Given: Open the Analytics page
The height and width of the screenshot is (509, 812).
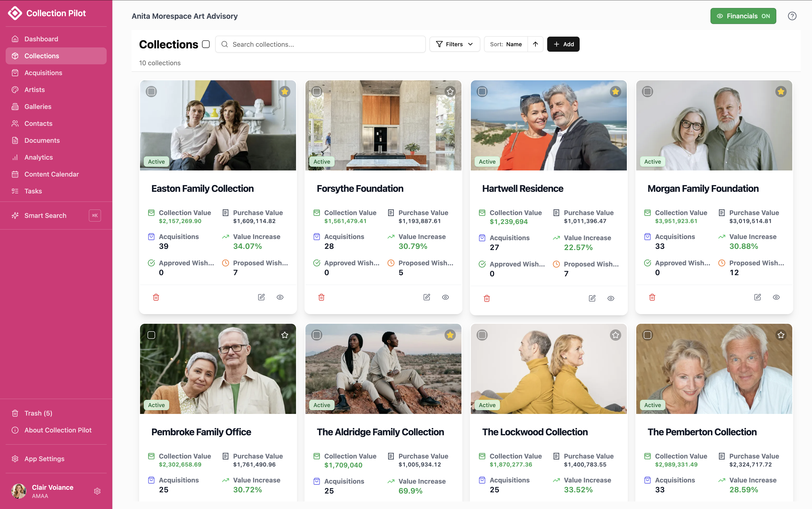Looking at the screenshot, I should (x=56, y=157).
